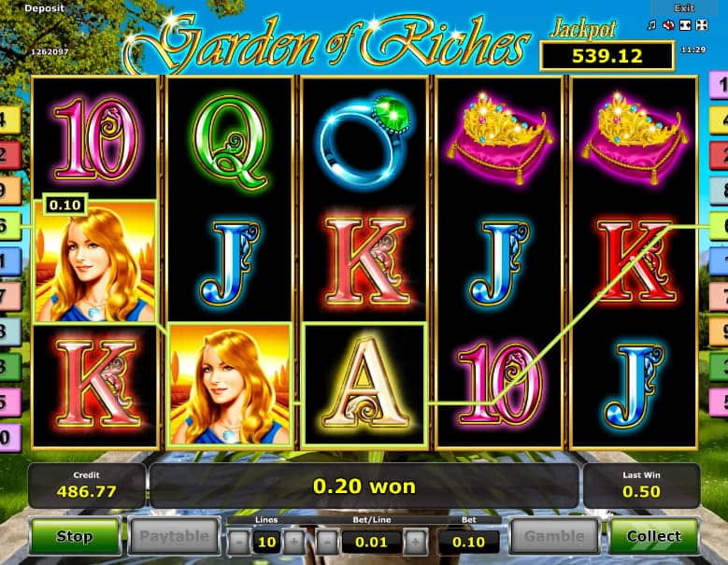Increase the Bet/Line amount
728x565 pixels.
coord(415,542)
